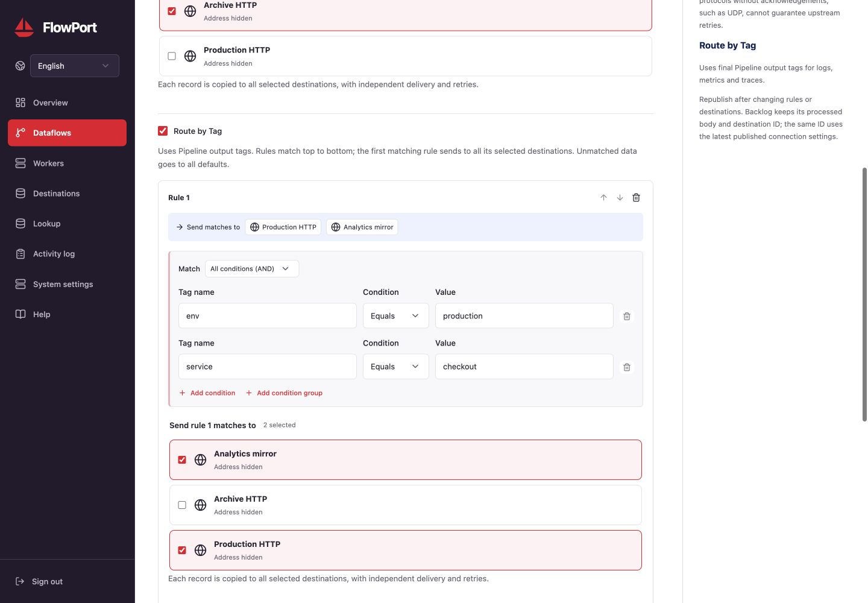868x603 pixels.
Task: Click Add condition link
Action: [207, 393]
